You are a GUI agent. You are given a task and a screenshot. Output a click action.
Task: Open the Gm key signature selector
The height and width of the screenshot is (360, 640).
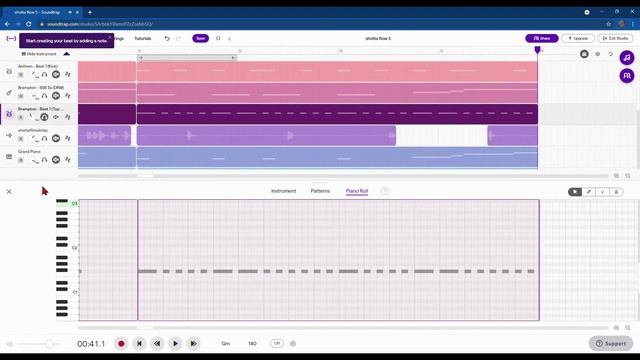click(226, 344)
